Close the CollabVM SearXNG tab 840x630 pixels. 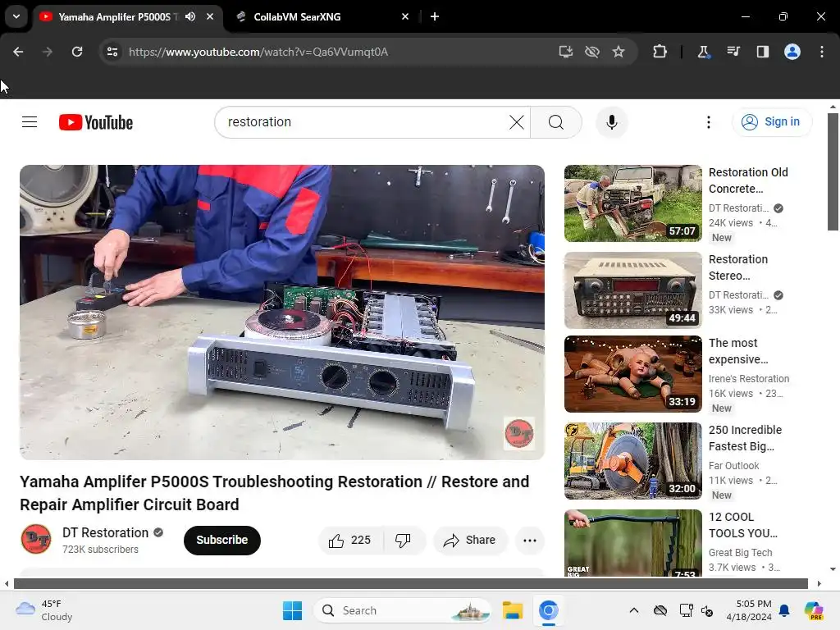click(405, 16)
